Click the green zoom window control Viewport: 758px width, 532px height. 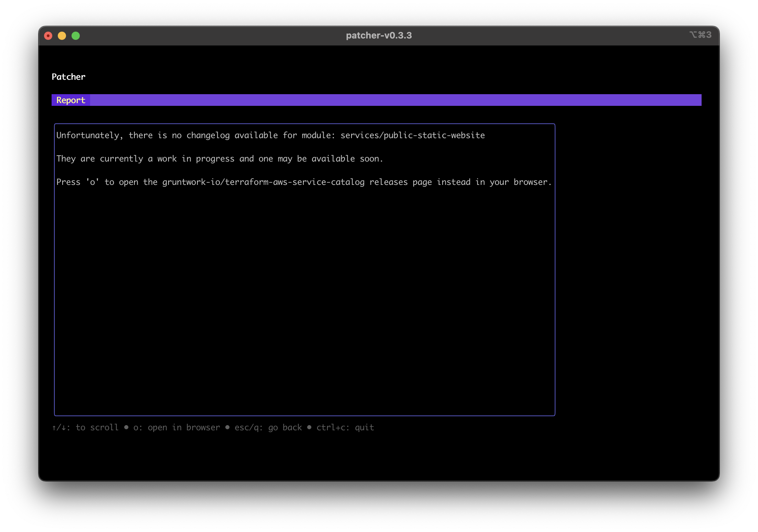tap(76, 35)
